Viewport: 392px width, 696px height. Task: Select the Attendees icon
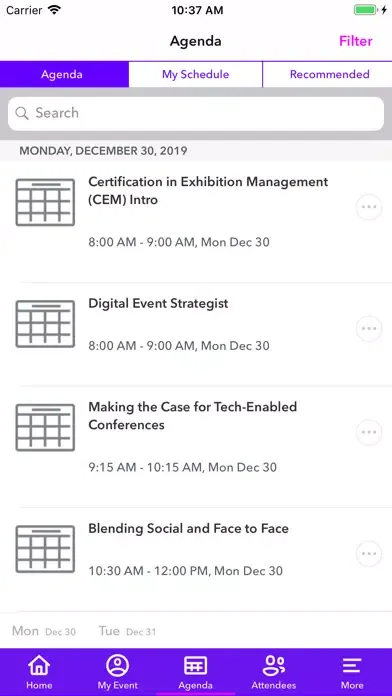(274, 665)
